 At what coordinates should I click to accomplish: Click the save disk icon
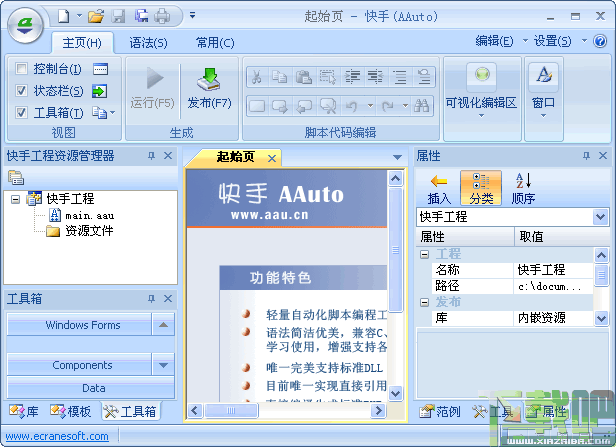(118, 16)
